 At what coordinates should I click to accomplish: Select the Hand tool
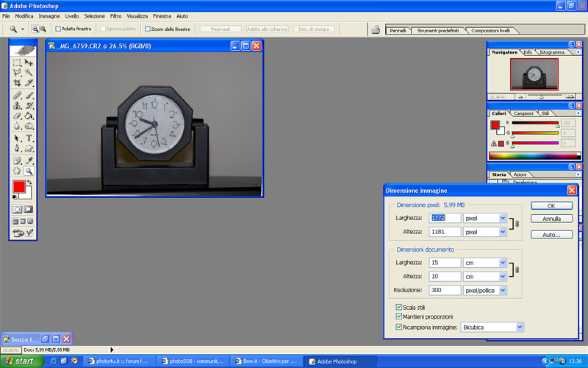point(17,171)
